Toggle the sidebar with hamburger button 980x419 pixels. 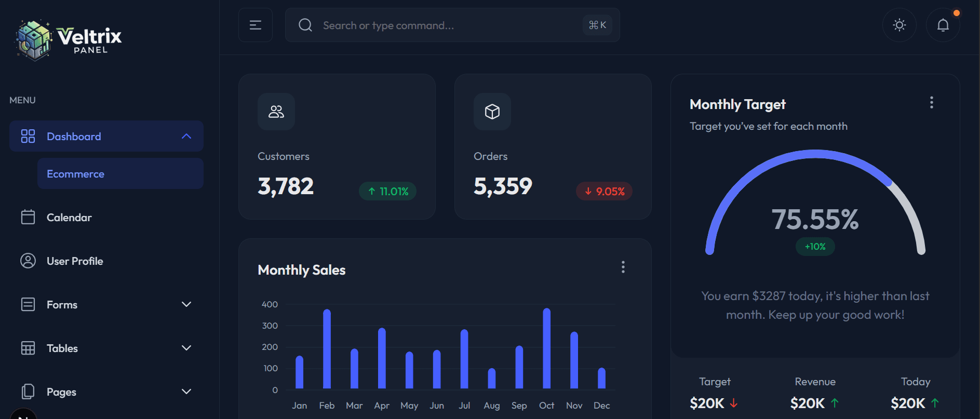pyautogui.click(x=255, y=25)
